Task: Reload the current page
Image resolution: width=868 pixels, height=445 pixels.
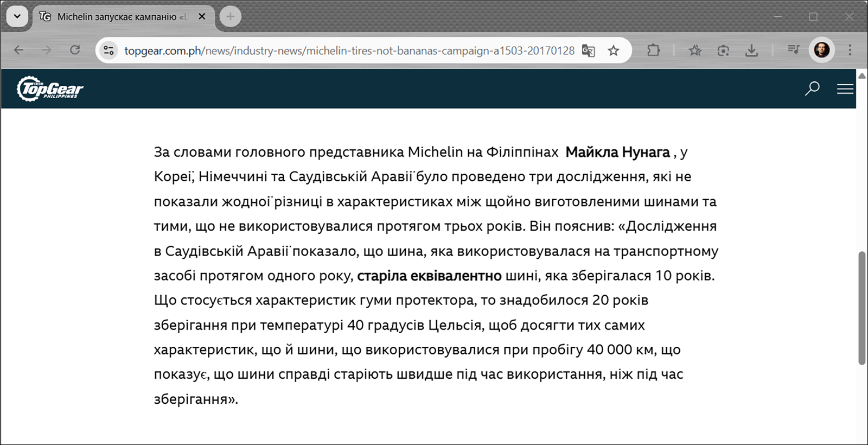Action: pos(75,50)
